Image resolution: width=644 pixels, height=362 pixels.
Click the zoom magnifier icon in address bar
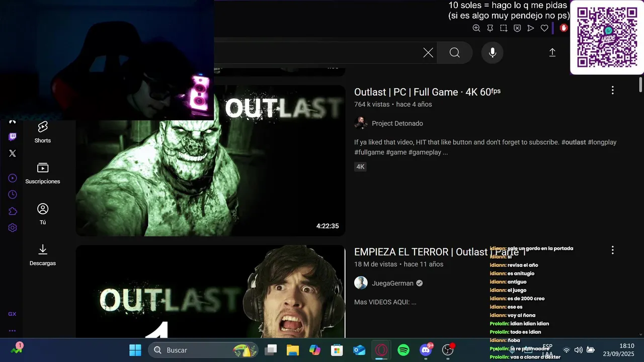tap(476, 28)
